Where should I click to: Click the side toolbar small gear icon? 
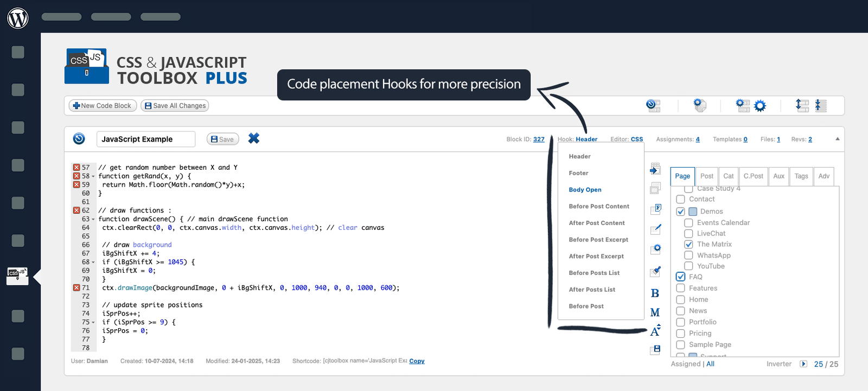(655, 249)
